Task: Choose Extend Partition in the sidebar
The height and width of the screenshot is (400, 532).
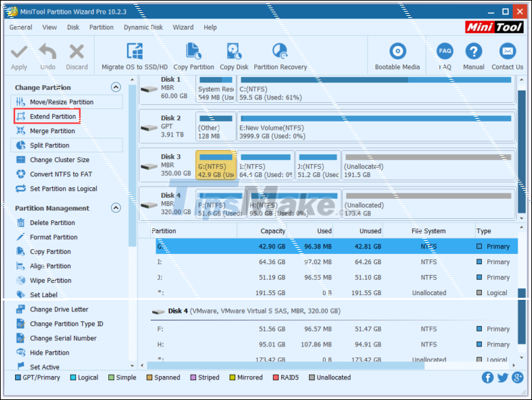Action: tap(47, 117)
